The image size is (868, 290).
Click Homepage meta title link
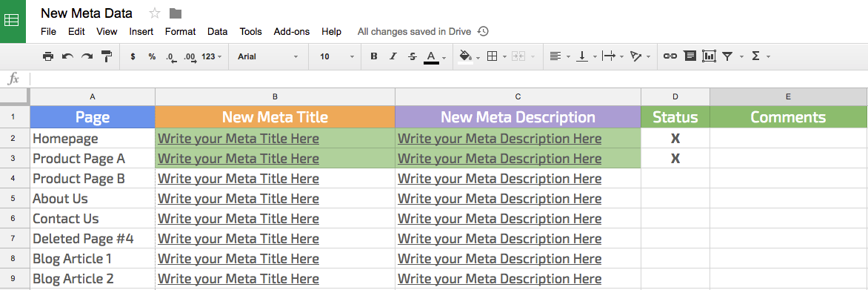[238, 139]
